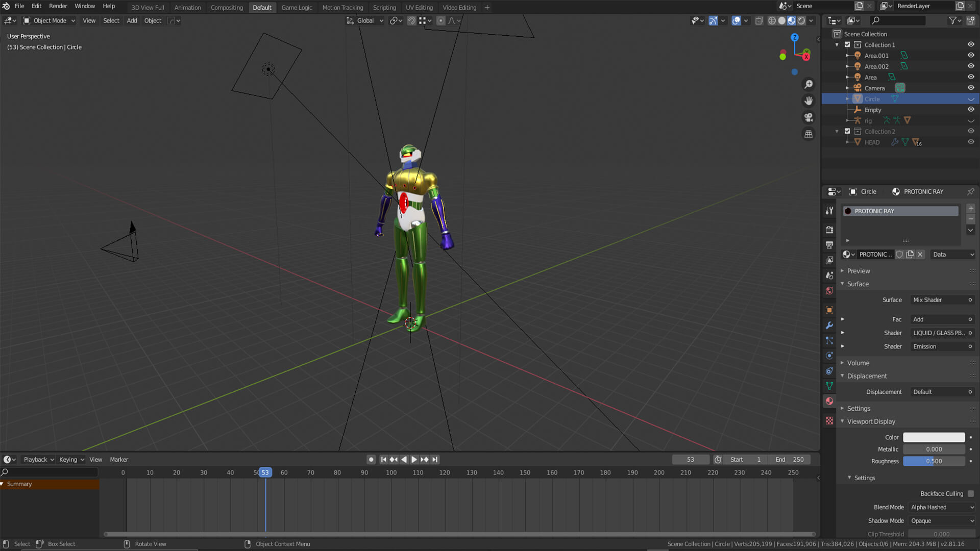The height and width of the screenshot is (551, 980).
Task: Click the zoom viewport magnifier icon
Action: point(808,84)
